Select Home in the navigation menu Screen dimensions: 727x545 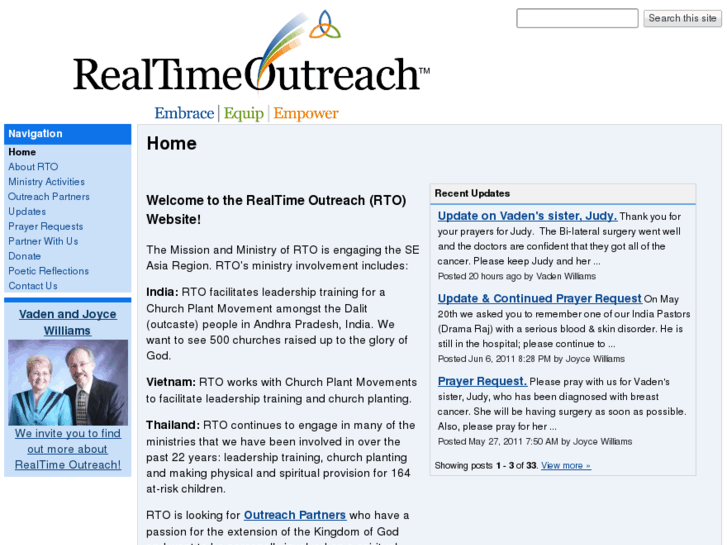pos(22,152)
